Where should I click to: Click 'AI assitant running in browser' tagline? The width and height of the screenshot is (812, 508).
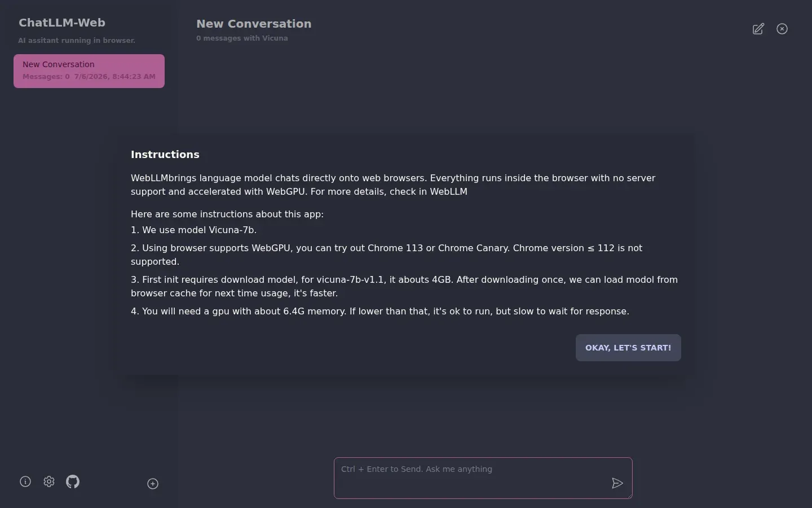point(77,41)
